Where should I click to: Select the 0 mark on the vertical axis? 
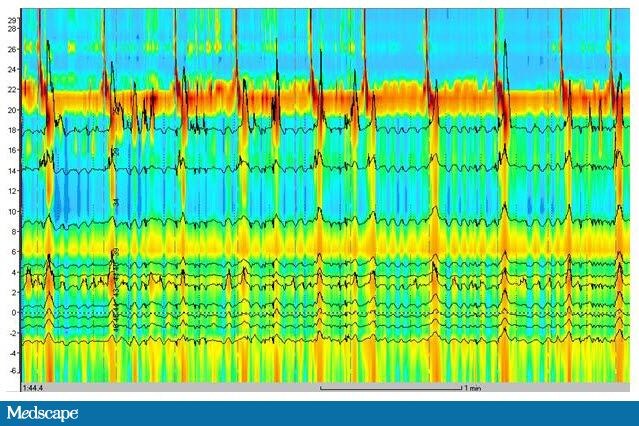point(14,312)
